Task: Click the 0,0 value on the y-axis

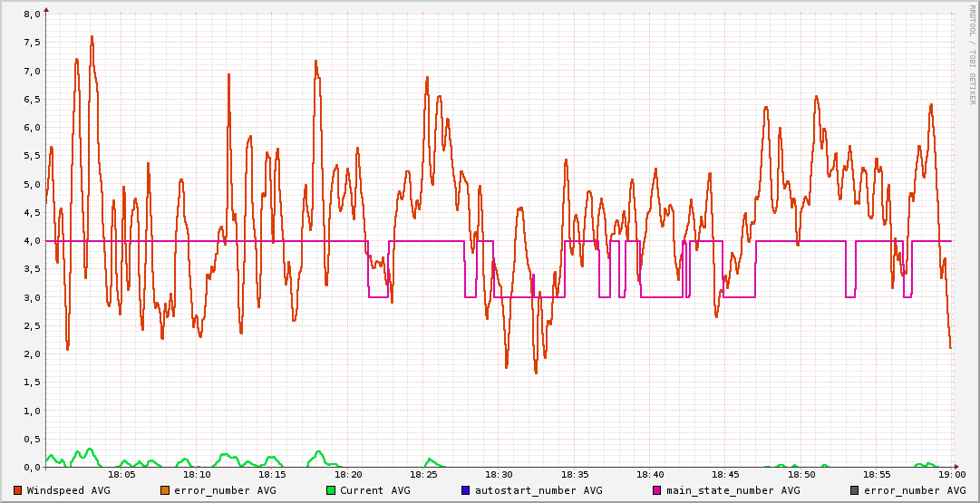Action: pyautogui.click(x=32, y=468)
